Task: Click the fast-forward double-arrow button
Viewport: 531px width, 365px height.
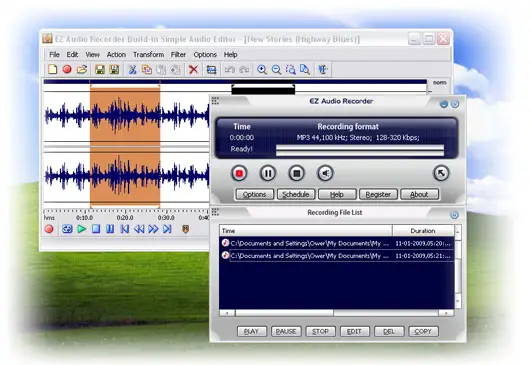Action: [x=153, y=229]
